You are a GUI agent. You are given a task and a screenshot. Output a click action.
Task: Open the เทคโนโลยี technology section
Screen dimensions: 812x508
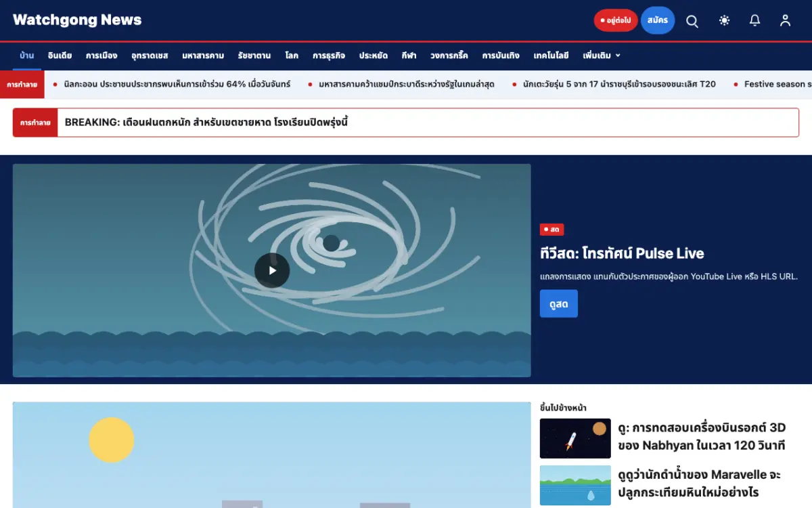pos(551,56)
